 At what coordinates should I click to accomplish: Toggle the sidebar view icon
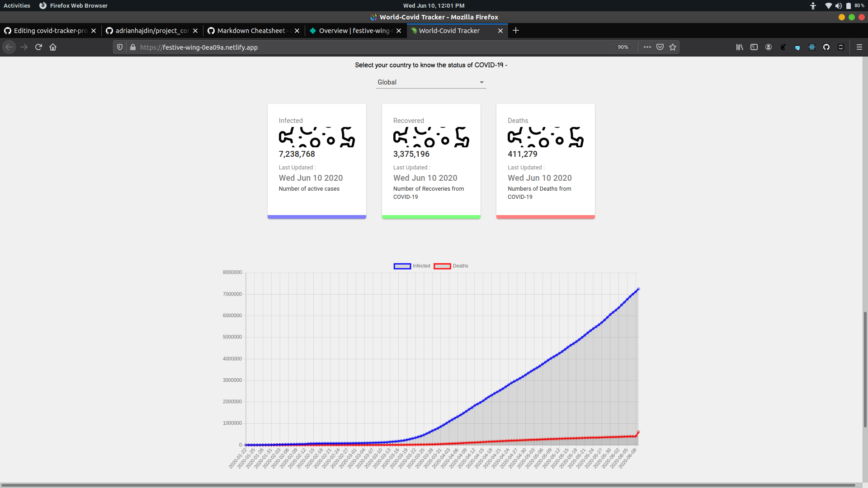(x=754, y=47)
